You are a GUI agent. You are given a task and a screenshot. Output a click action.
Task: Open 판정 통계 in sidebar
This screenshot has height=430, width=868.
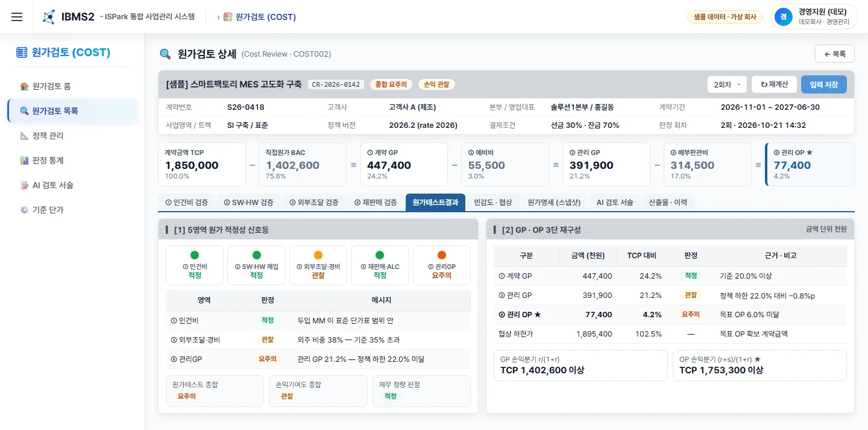click(x=72, y=160)
